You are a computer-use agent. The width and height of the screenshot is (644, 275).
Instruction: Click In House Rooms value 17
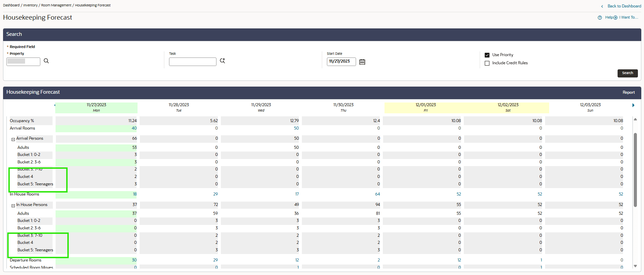click(x=297, y=194)
